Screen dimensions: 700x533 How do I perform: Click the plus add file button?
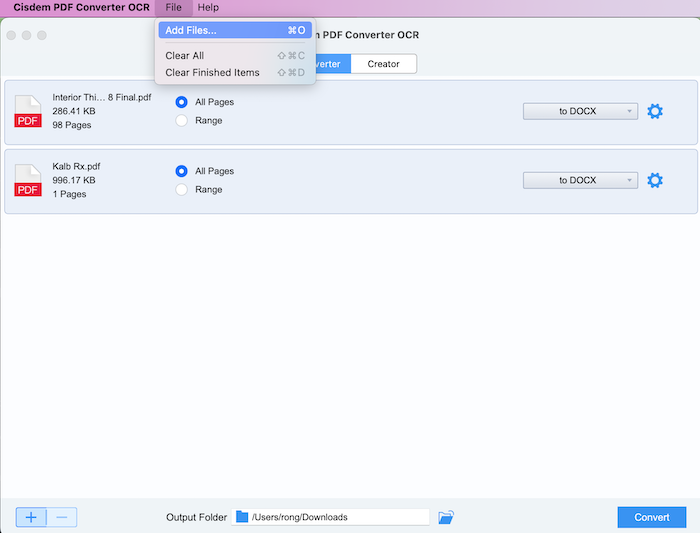coord(31,517)
